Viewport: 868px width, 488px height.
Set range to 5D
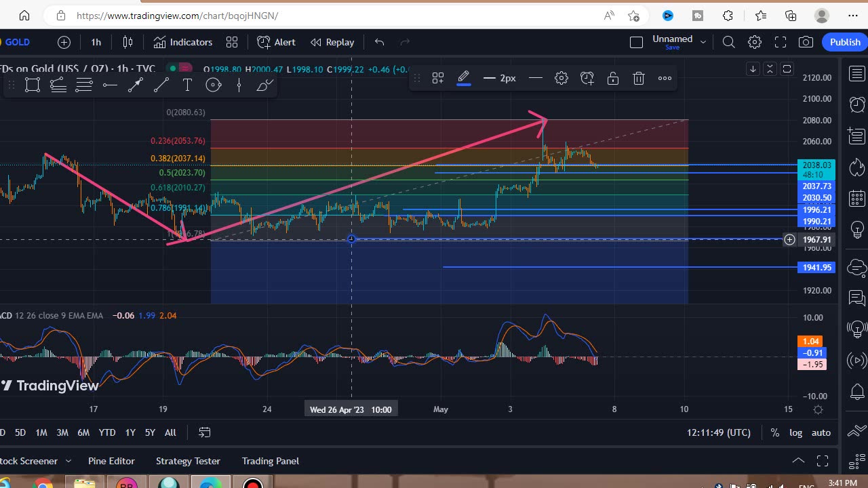pos(20,432)
